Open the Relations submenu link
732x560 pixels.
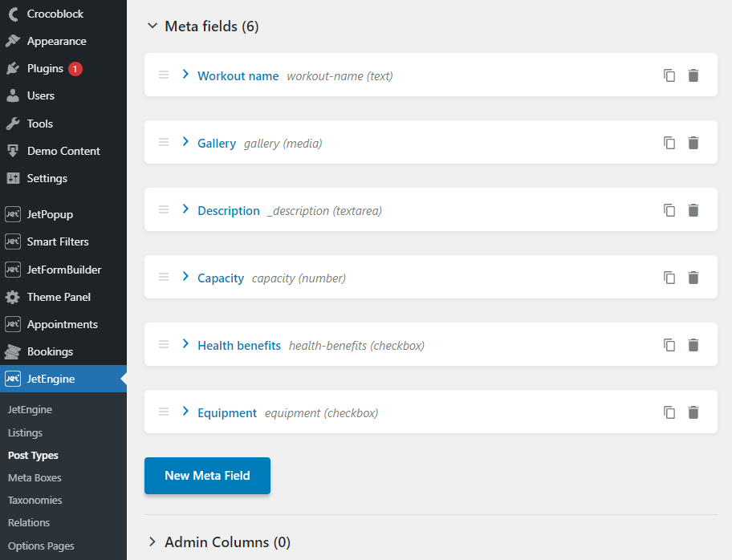(x=29, y=522)
